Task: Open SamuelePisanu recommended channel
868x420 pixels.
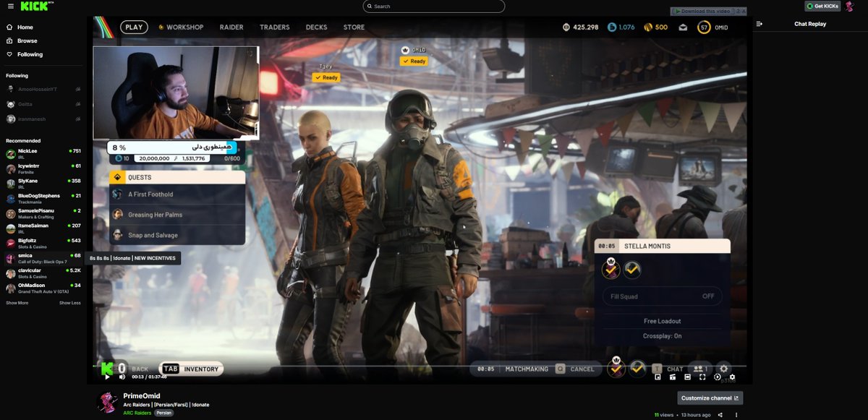Action: pyautogui.click(x=43, y=213)
